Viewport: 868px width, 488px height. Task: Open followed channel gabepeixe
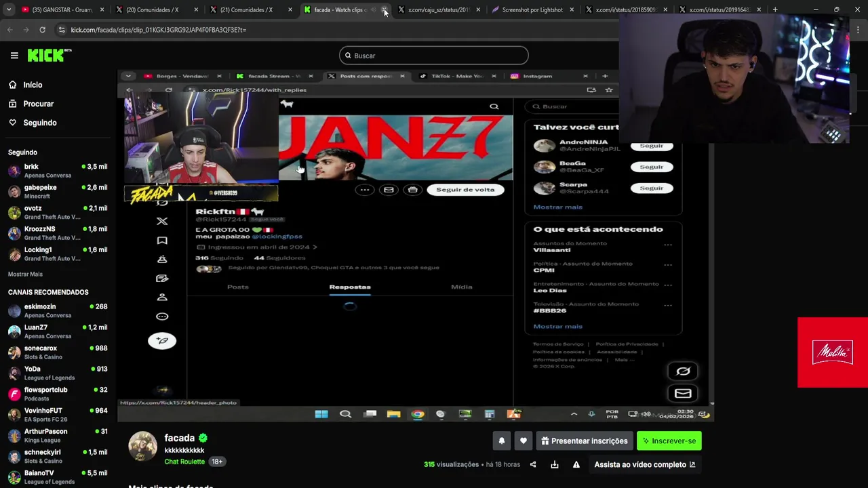(x=58, y=192)
